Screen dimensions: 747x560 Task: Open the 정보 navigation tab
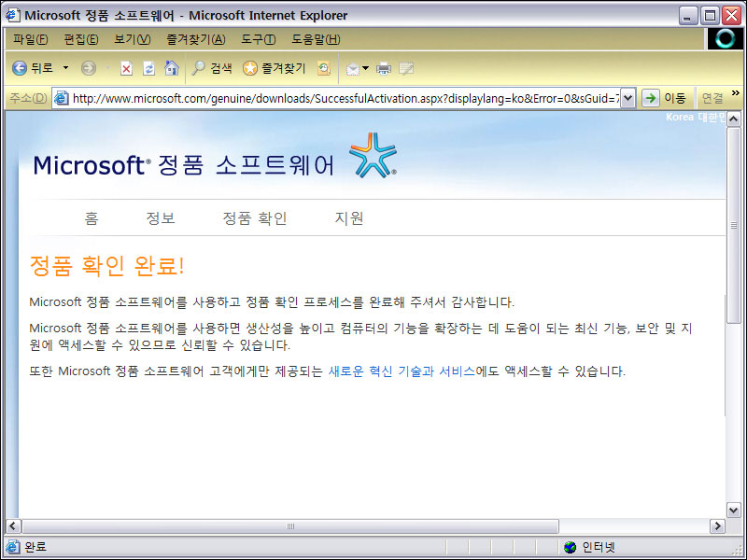click(x=161, y=218)
